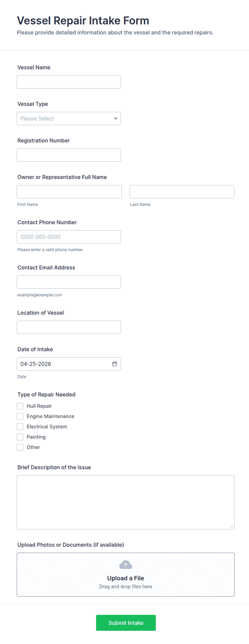
Task: Select the First Name input box
Action: 69,192
